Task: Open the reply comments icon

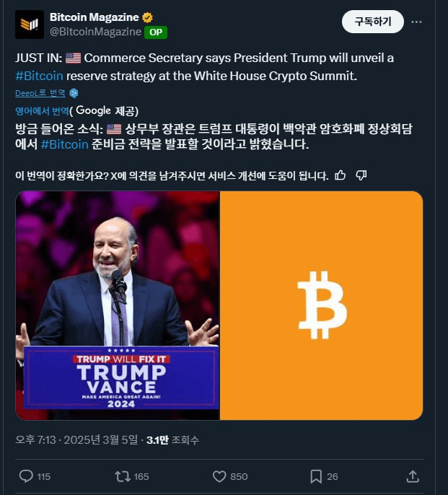Action: tap(26, 476)
